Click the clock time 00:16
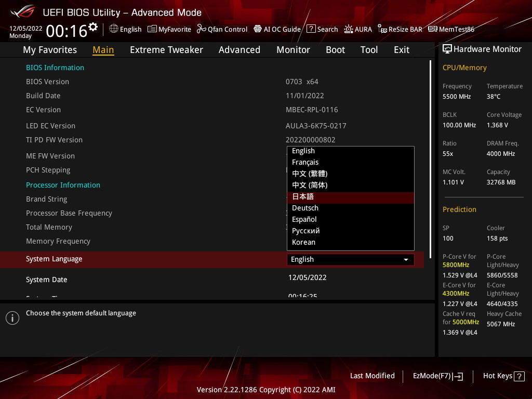This screenshot has height=399, width=532. click(66, 31)
